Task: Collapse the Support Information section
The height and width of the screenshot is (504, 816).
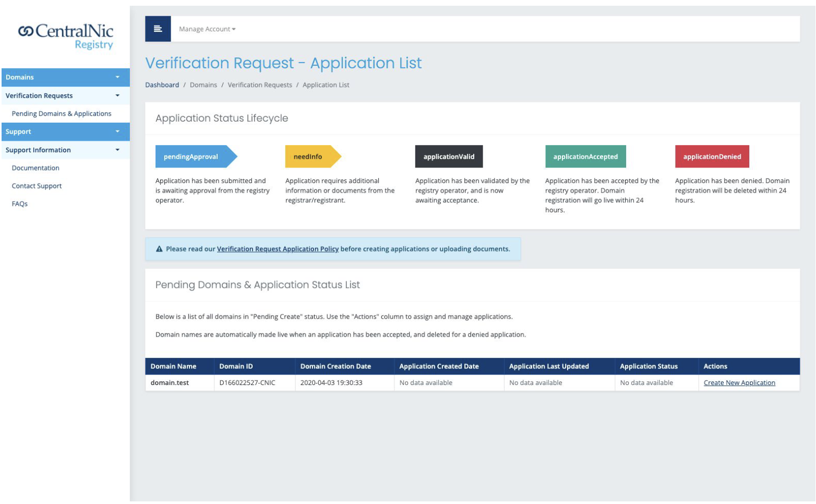Action: (x=65, y=150)
